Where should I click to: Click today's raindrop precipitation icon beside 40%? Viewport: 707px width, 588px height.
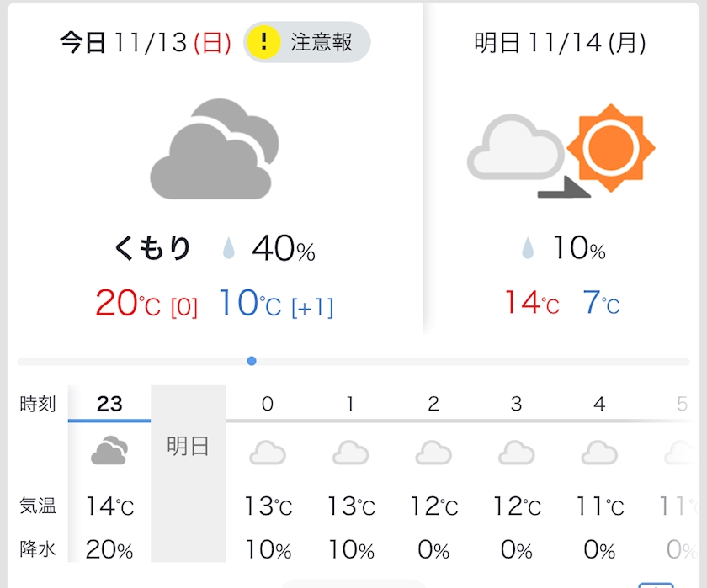click(228, 249)
